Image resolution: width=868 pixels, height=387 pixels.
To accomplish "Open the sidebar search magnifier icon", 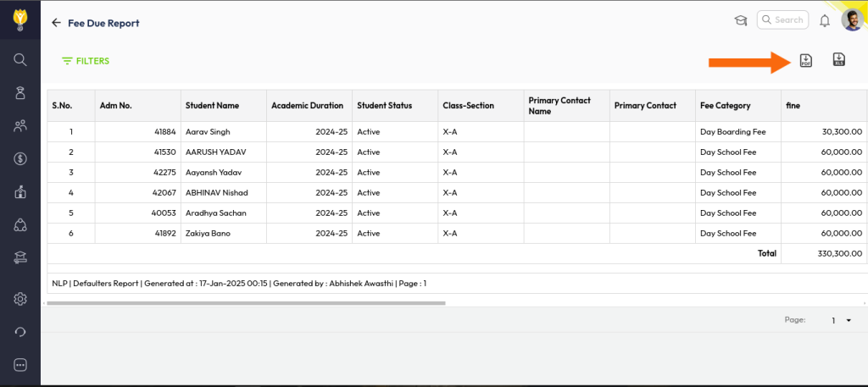I will point(20,59).
